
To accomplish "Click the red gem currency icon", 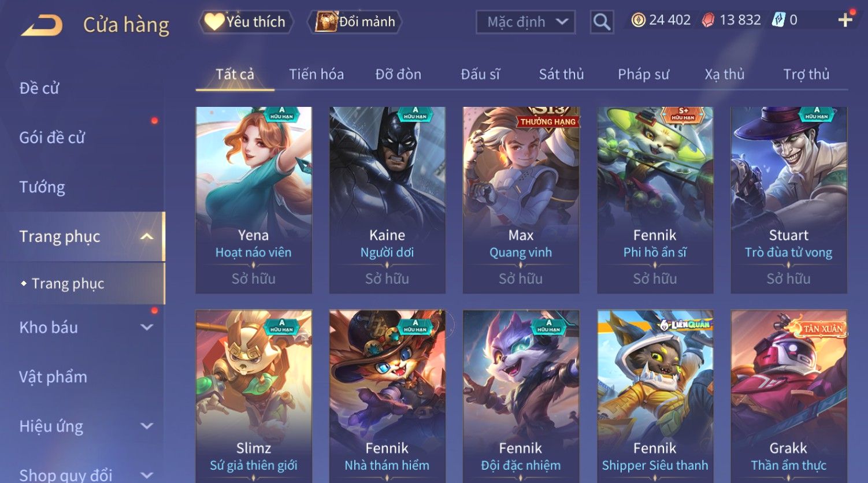I will [708, 20].
